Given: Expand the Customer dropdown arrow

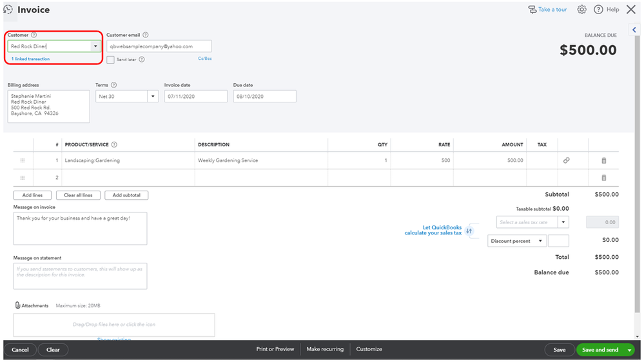Looking at the screenshot, I should click(95, 46).
